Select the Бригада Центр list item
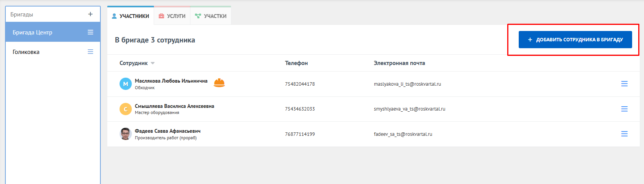Viewport: 644px width, 184px height. tap(33, 33)
